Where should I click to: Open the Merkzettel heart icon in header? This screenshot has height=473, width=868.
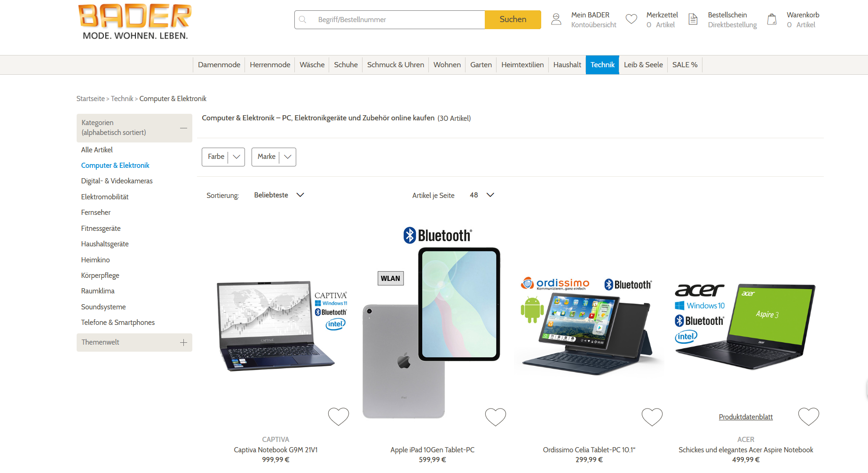coord(631,19)
